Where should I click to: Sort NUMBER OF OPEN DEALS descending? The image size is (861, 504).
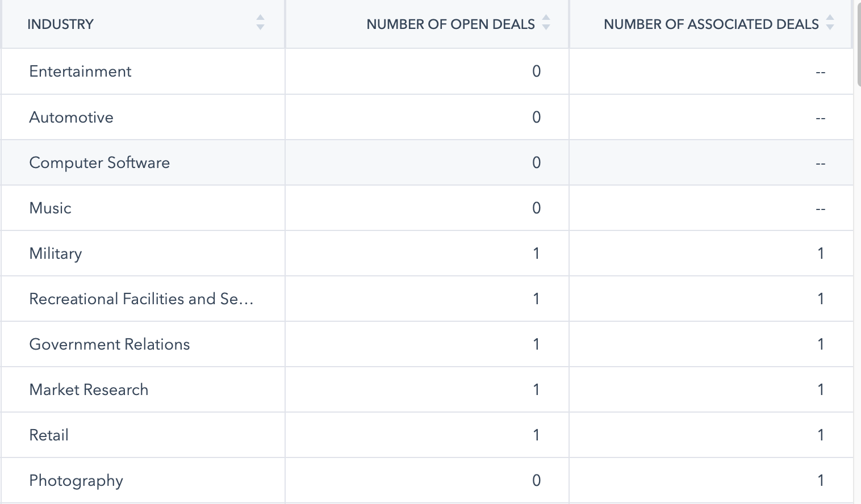[546, 27]
